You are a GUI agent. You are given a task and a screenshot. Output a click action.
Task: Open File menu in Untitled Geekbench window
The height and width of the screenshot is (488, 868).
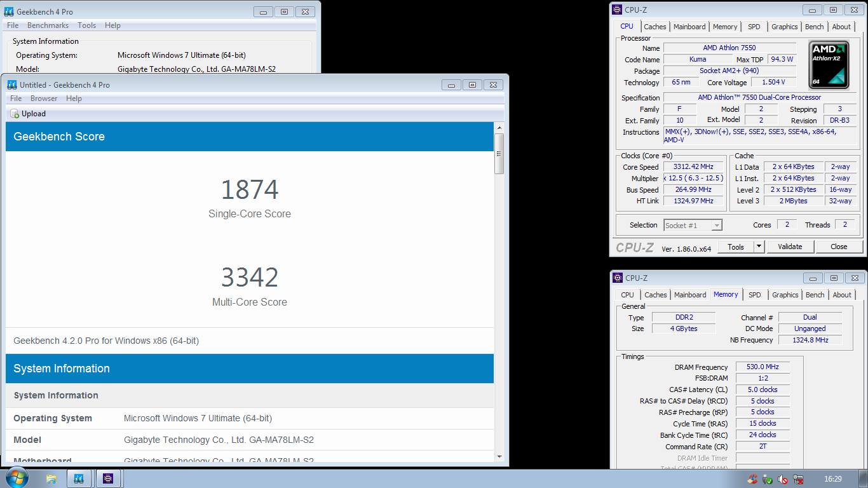[16, 98]
